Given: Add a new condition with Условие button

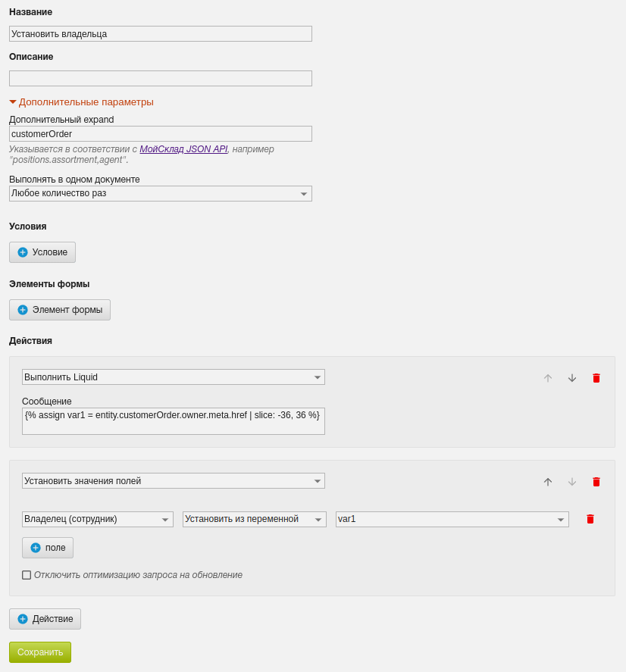Looking at the screenshot, I should pyautogui.click(x=42, y=252).
